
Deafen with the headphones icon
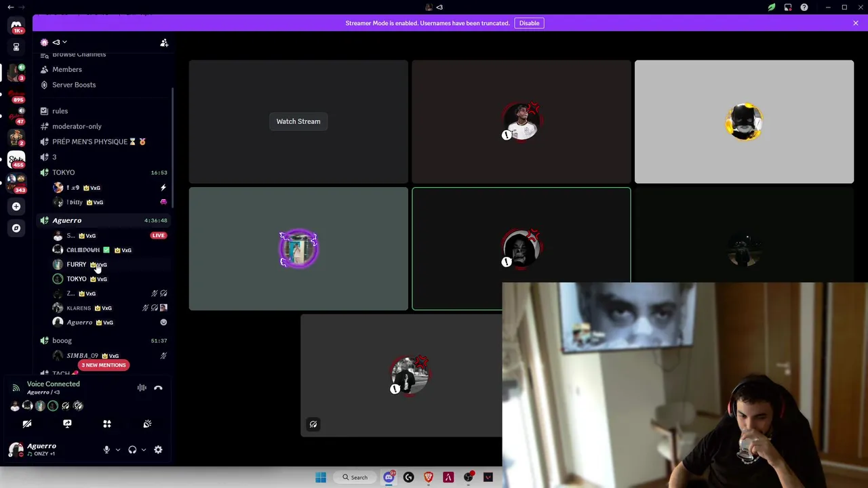[132, 449]
